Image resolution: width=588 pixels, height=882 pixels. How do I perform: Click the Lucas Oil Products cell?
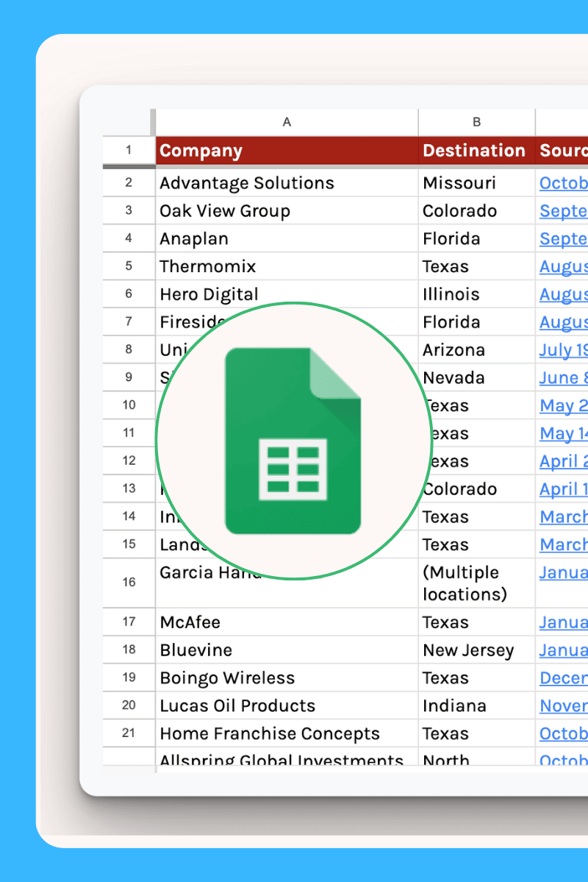coord(287,705)
